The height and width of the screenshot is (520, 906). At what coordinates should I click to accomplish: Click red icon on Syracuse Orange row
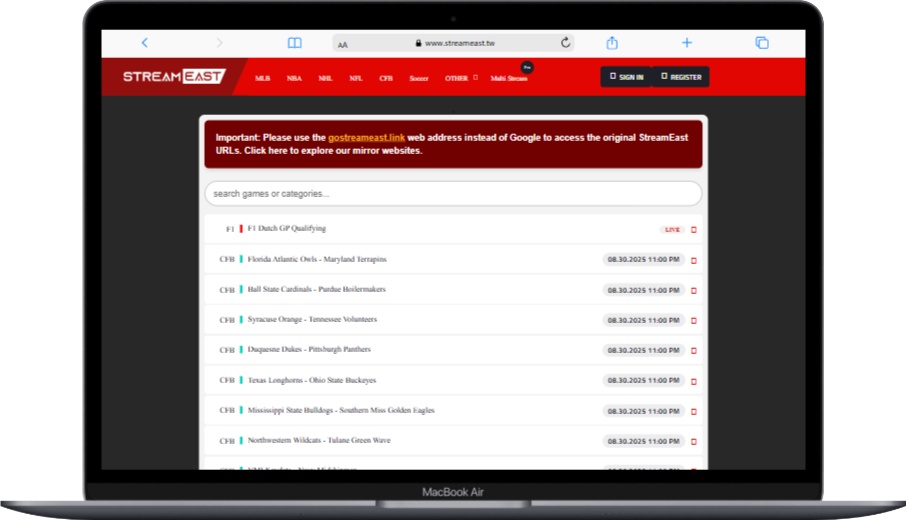click(x=694, y=321)
